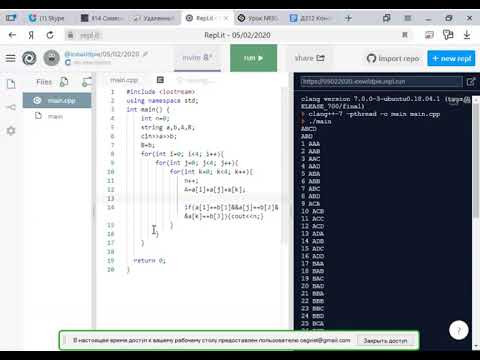Viewport: 480px width, 360px height.
Task: Click the repl.it address lock icon
Action: tap(70, 35)
